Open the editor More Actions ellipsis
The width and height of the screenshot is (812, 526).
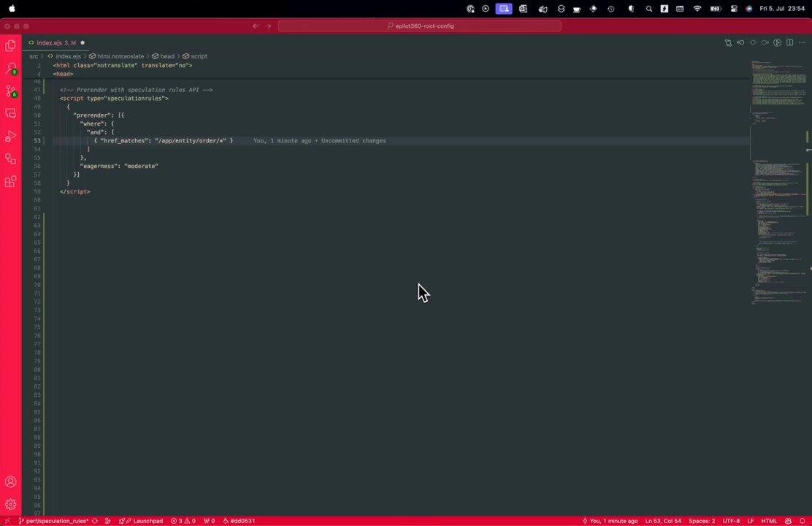click(x=803, y=43)
